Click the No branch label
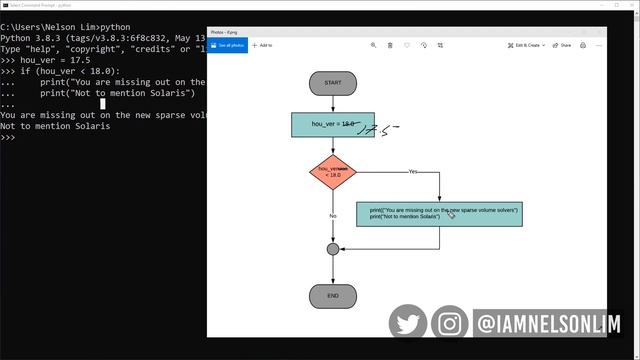This screenshot has height=360, width=640. (x=333, y=216)
